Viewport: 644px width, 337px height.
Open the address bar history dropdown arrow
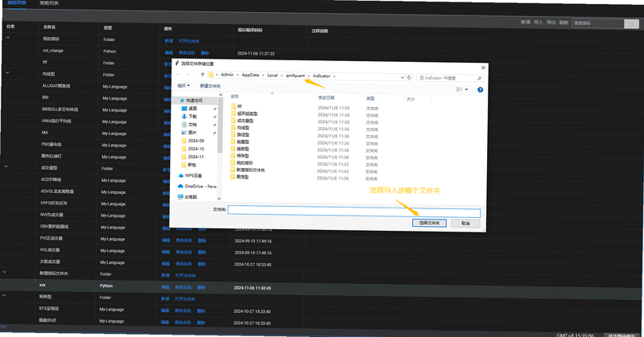[402, 77]
